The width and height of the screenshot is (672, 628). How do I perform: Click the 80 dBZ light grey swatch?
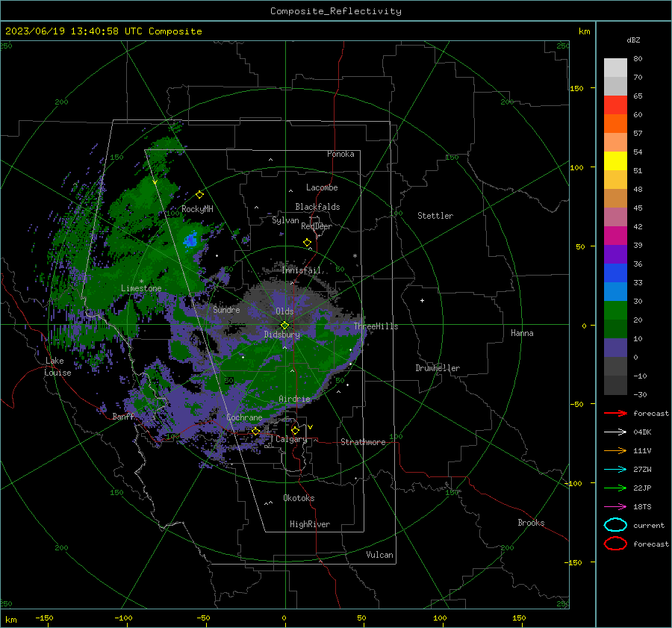(x=615, y=67)
